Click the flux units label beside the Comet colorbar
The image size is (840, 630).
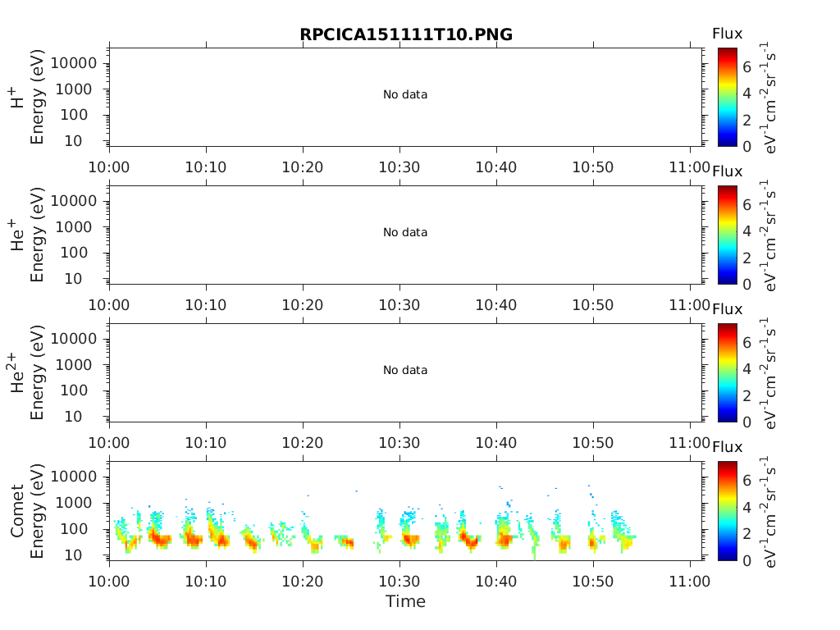(x=769, y=512)
